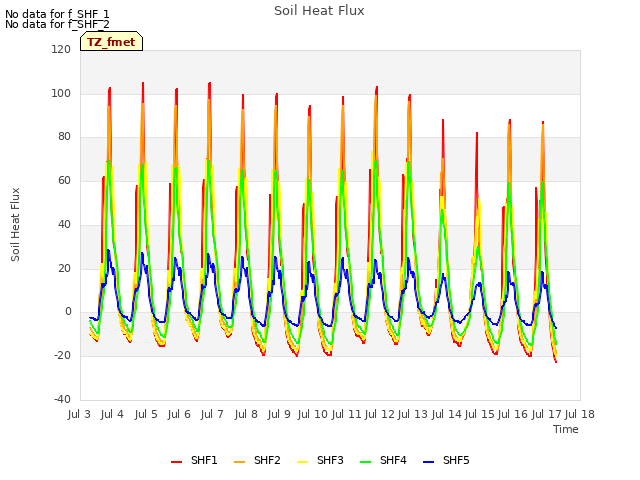
Task: Click the 80 y-axis tick label
Action: click(x=64, y=137)
